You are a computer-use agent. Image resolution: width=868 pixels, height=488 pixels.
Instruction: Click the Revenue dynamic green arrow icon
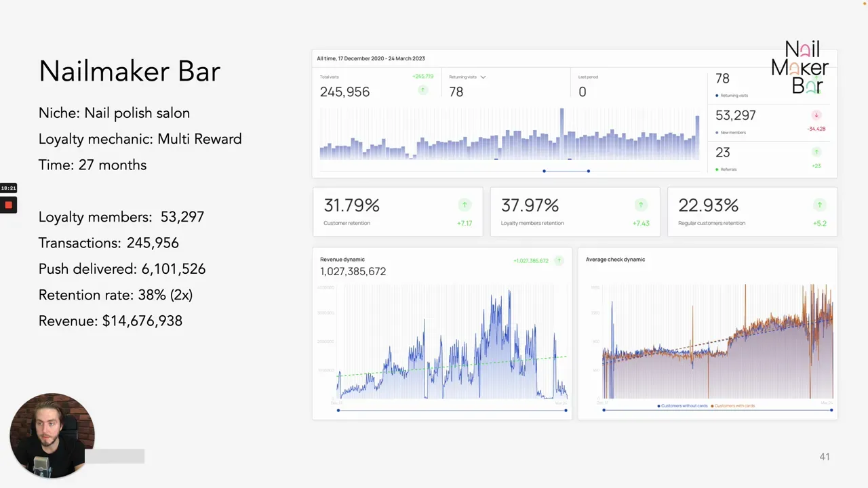pyautogui.click(x=559, y=260)
